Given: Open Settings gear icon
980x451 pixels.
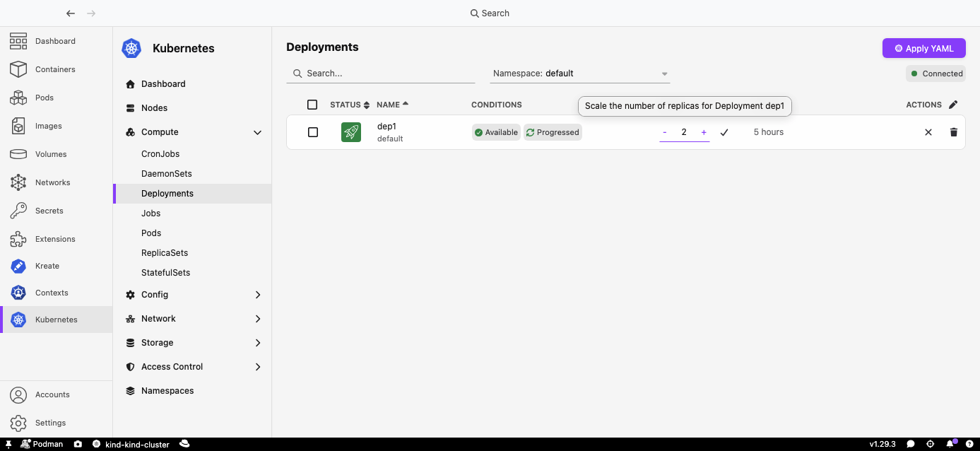Looking at the screenshot, I should click(18, 423).
